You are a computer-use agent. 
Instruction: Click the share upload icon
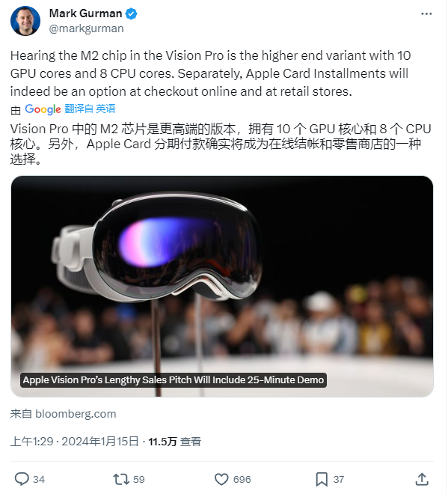click(x=423, y=480)
